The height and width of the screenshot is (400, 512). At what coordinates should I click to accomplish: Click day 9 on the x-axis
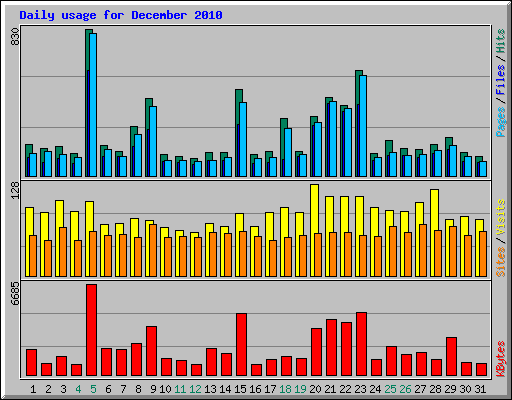tap(153, 389)
